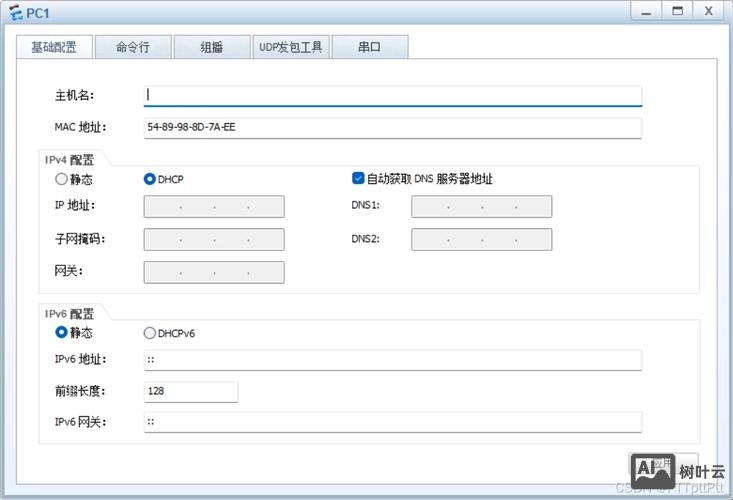Click the PC1 window title icon
The width and height of the screenshot is (733, 500).
(15, 13)
